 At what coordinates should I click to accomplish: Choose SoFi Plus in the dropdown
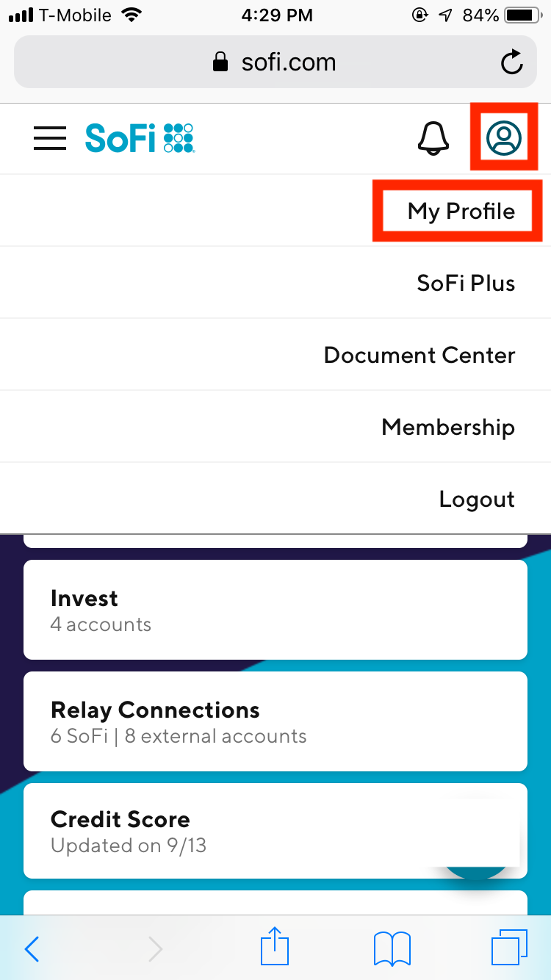coord(466,284)
